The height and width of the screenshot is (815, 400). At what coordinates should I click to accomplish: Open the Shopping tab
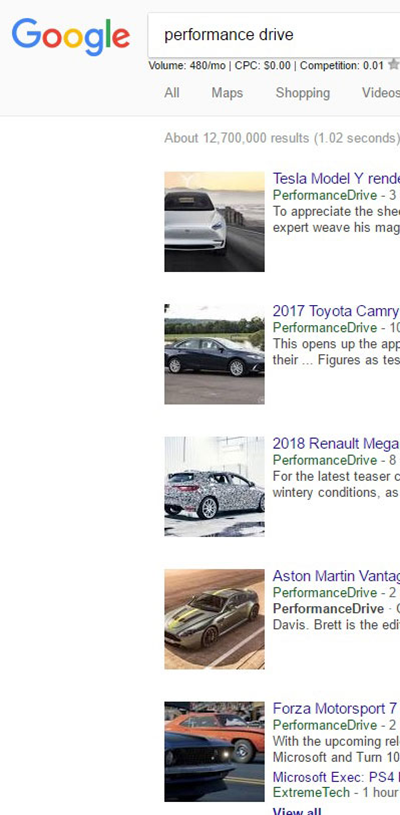[302, 93]
